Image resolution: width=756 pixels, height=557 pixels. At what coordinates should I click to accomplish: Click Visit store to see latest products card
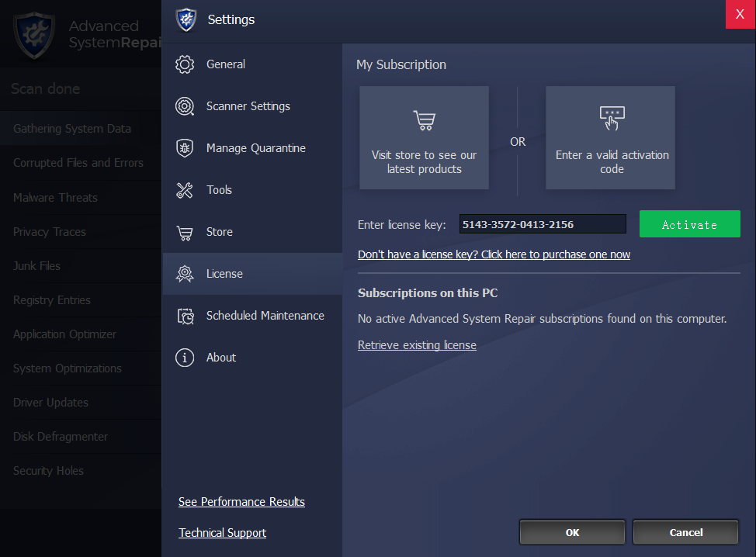(425, 138)
